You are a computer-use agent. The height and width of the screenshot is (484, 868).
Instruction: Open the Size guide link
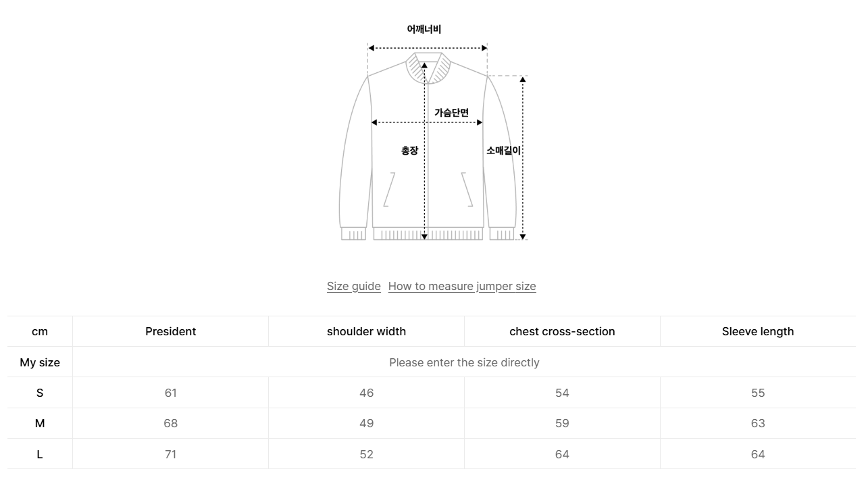[354, 286]
